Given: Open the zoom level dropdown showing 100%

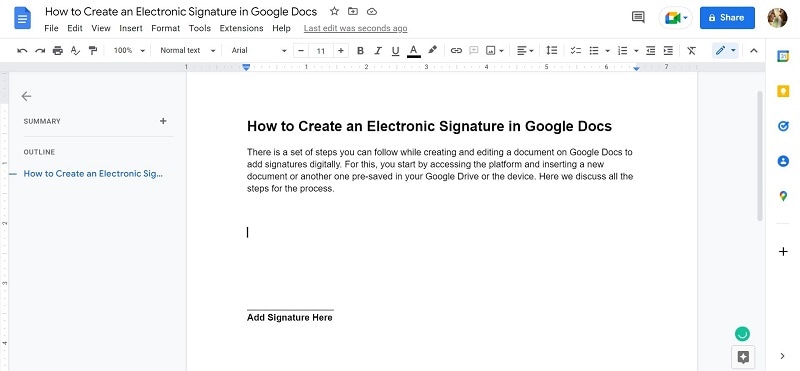Looking at the screenshot, I should click(x=129, y=51).
